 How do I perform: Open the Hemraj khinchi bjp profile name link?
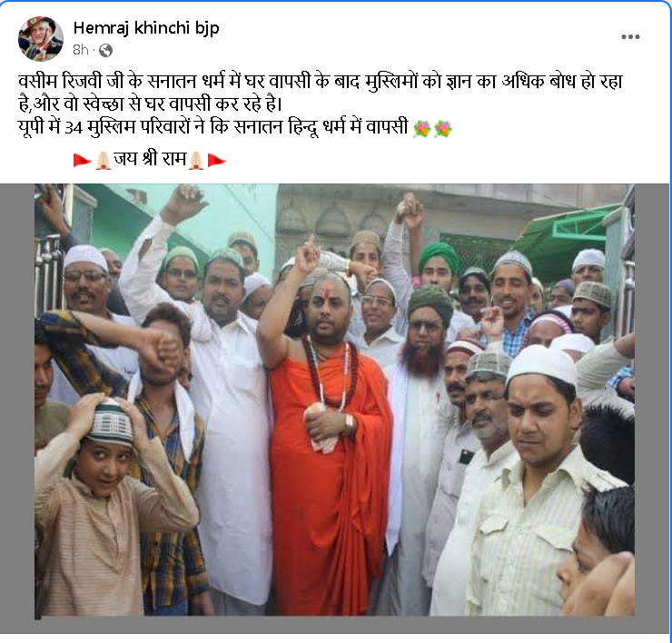(x=146, y=28)
